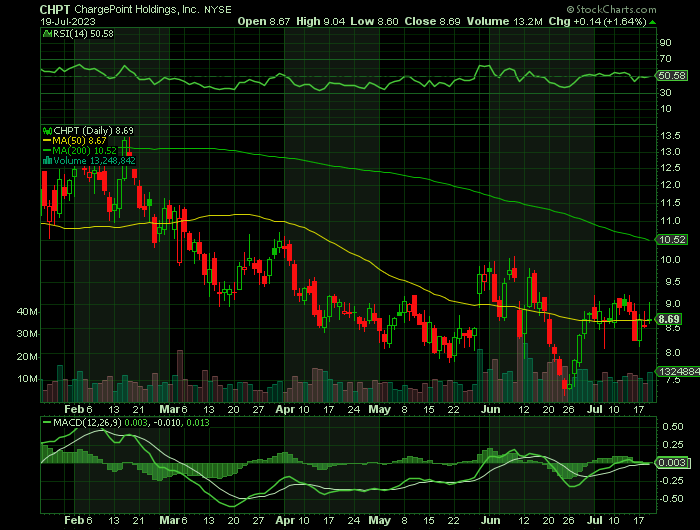
Task: Click the 0.003 MACD value tag
Action: tap(672, 463)
